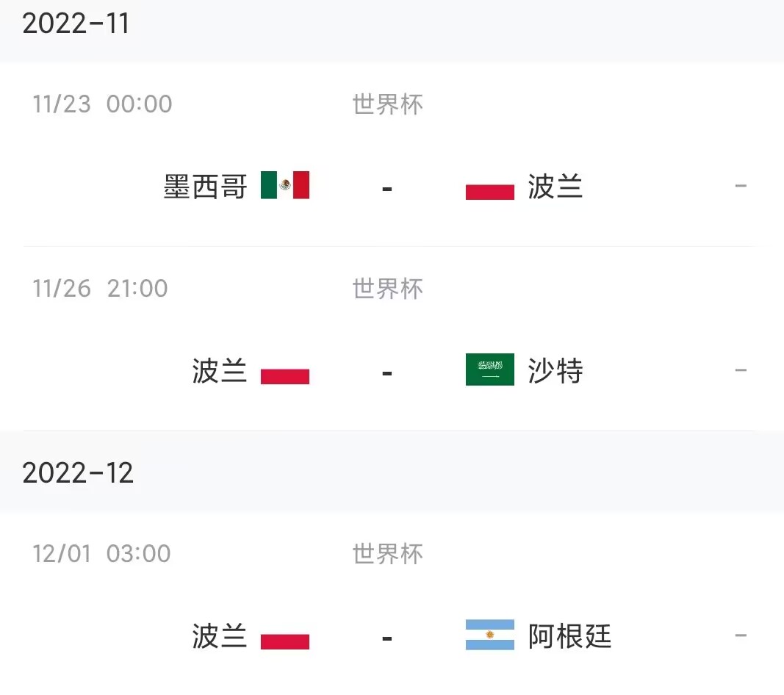Select 波兰 team name opposite 沙特
This screenshot has height=695, width=784.
point(220,371)
